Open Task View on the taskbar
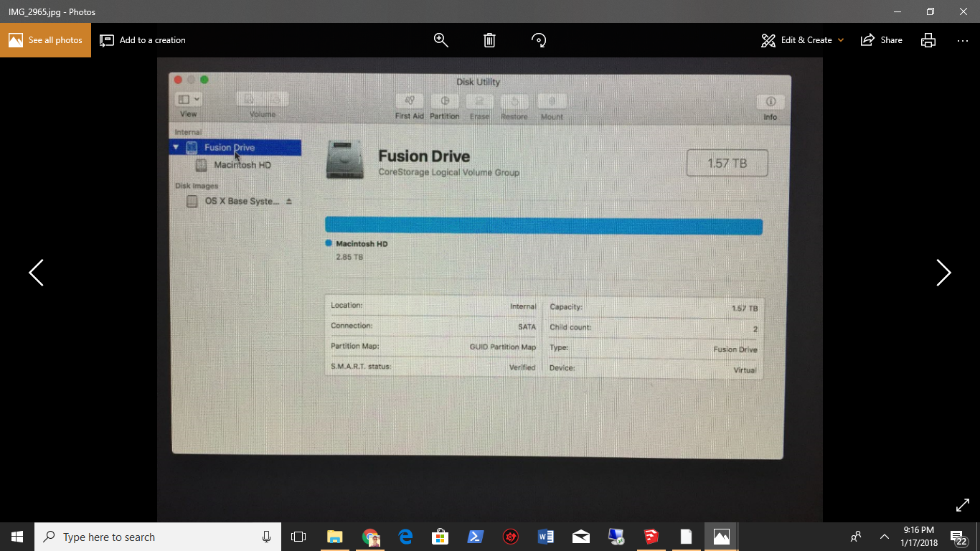 coord(298,537)
